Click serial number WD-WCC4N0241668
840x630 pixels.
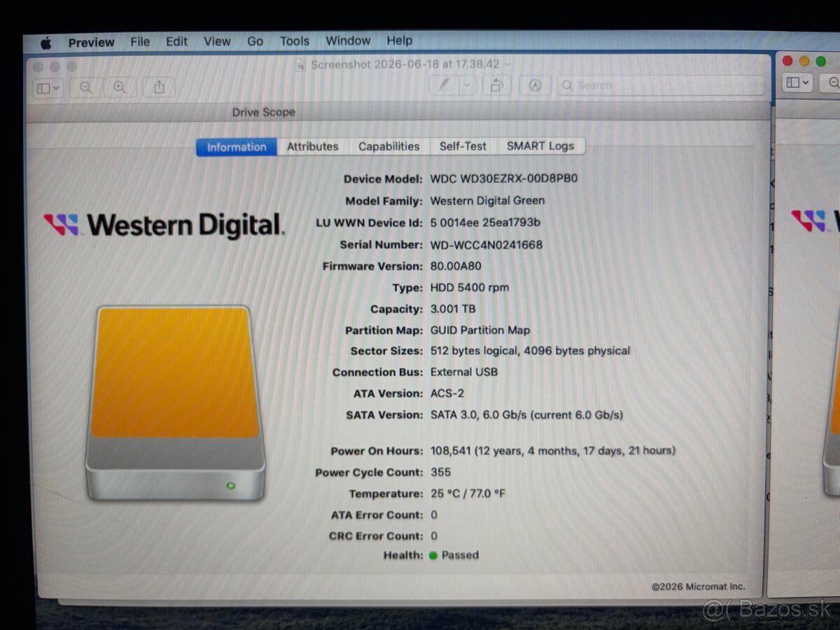[x=486, y=244]
